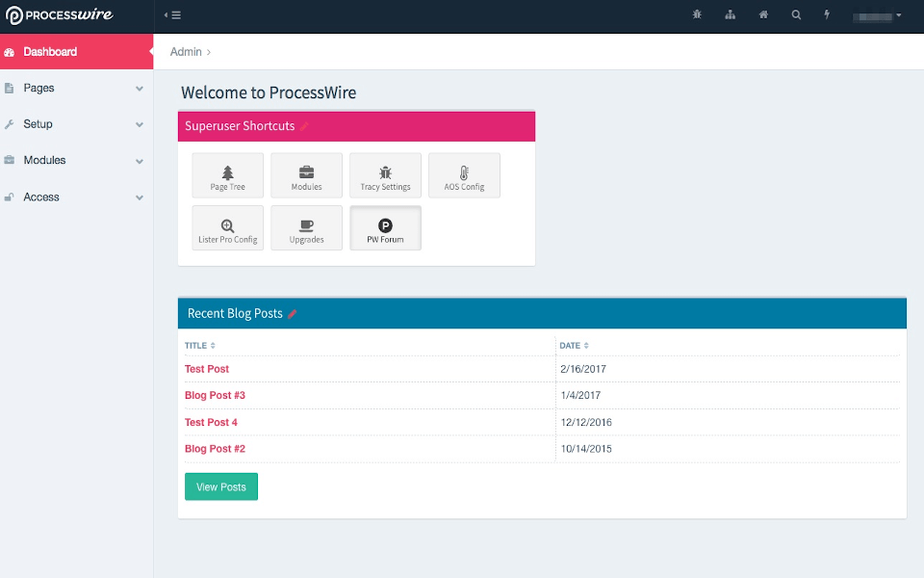
Task: Open search with the magnifier icon
Action: click(796, 14)
